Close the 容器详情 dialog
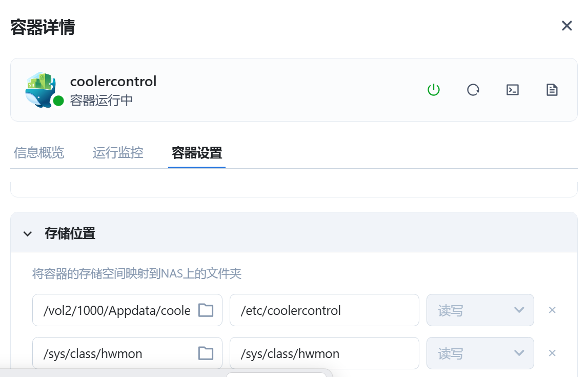 [x=566, y=26]
